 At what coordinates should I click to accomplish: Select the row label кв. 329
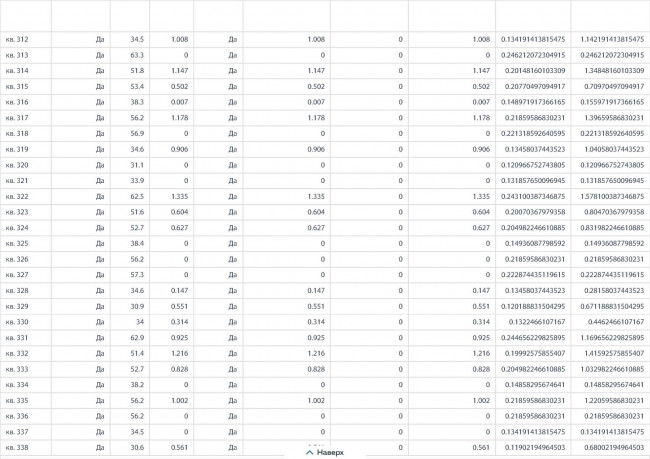(17, 306)
